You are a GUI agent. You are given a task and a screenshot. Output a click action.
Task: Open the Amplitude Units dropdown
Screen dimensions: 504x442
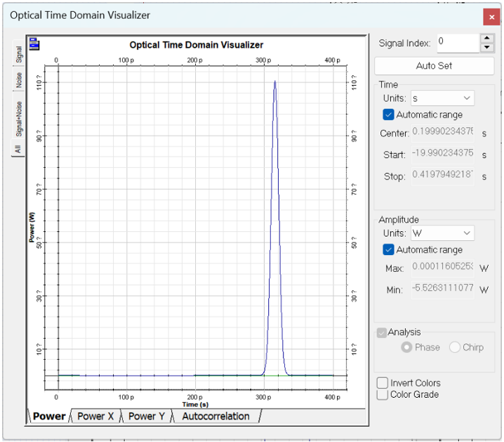click(x=442, y=233)
